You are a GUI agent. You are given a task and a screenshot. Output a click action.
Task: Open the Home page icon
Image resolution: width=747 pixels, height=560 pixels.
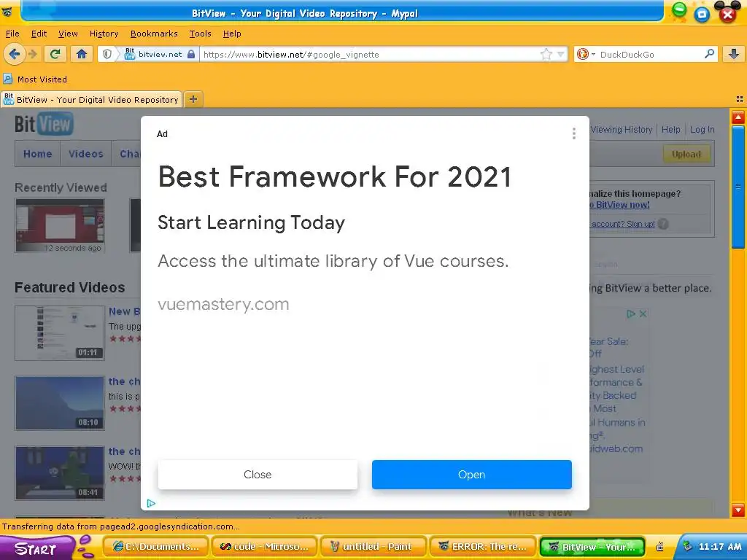82,54
